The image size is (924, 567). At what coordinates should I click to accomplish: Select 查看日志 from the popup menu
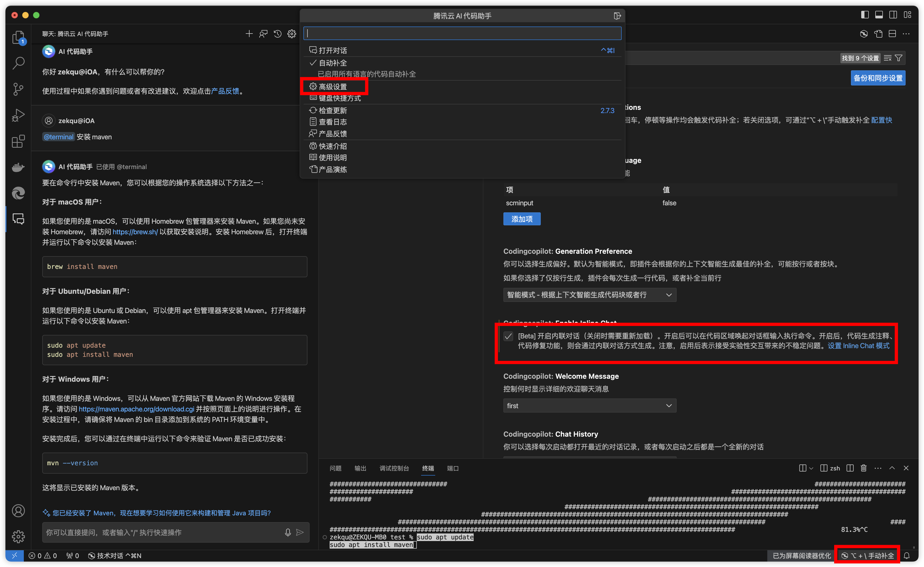tap(462, 122)
